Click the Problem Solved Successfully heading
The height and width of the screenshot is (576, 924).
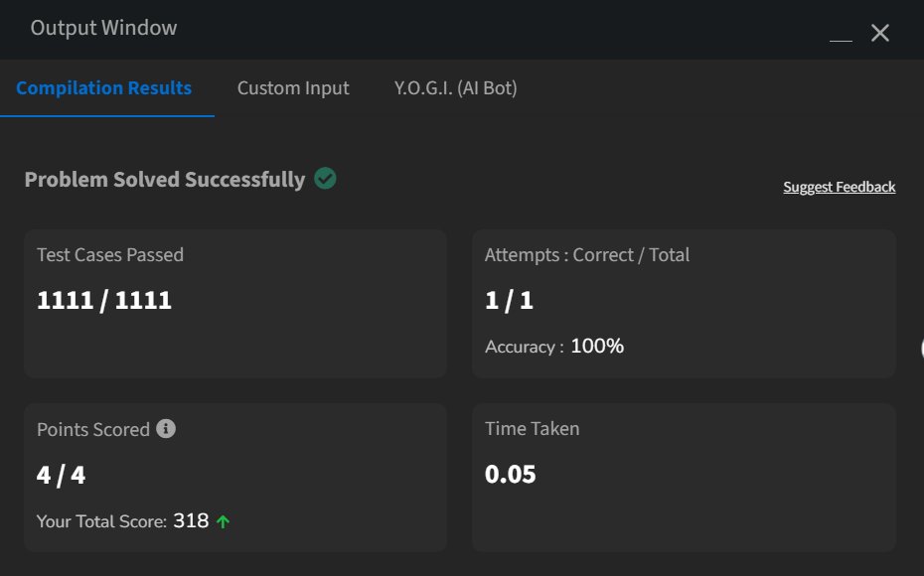(x=165, y=180)
